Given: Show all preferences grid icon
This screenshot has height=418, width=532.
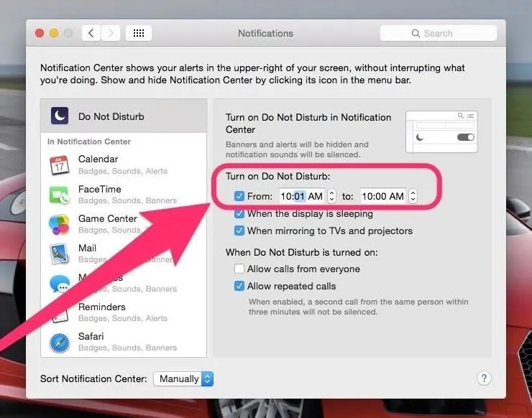Looking at the screenshot, I should point(139,33).
